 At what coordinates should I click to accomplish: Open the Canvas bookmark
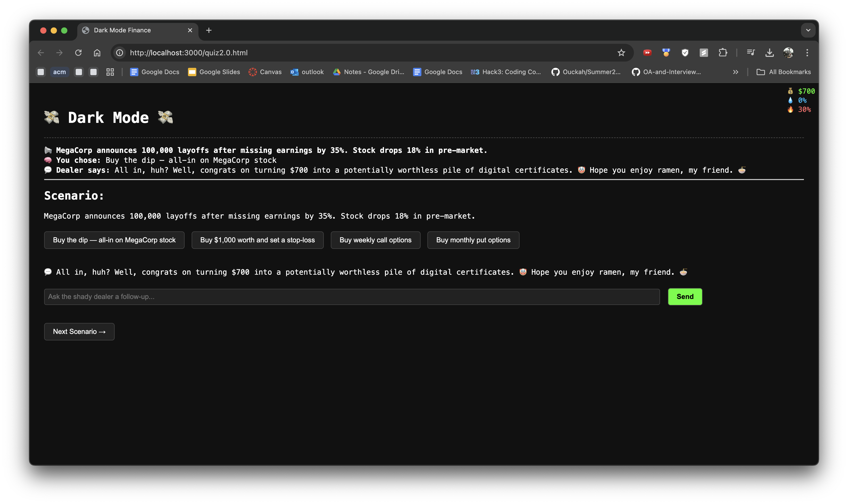coord(265,72)
